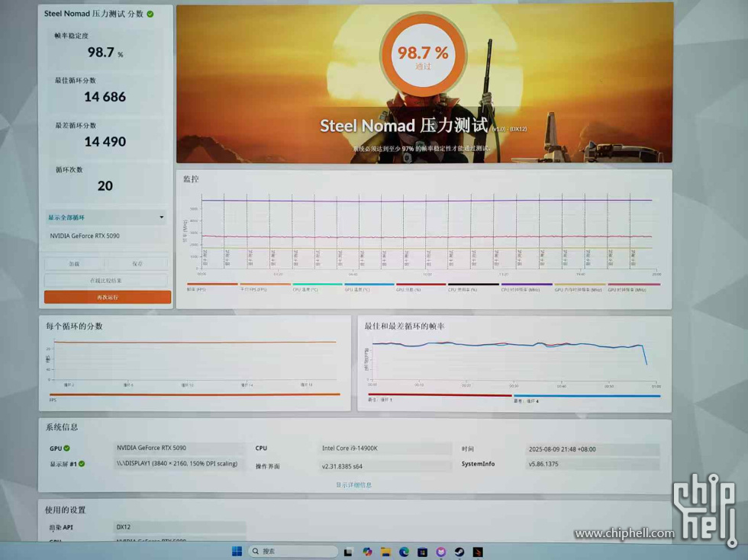Viewport: 748px width, 560px height.
Task: Toggle the GPU 负载 (%) legend line
Action: (x=421, y=285)
